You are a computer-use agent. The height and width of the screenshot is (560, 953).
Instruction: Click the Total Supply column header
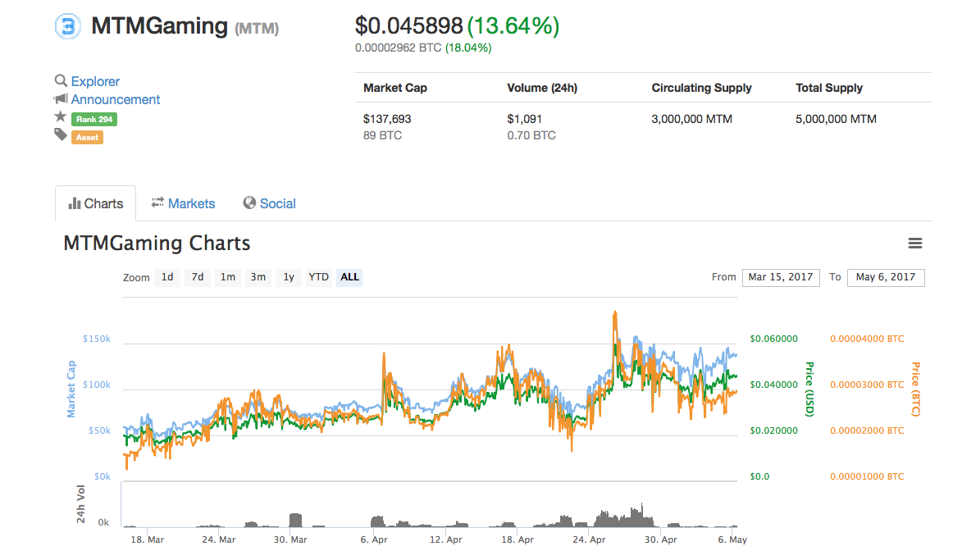click(829, 88)
